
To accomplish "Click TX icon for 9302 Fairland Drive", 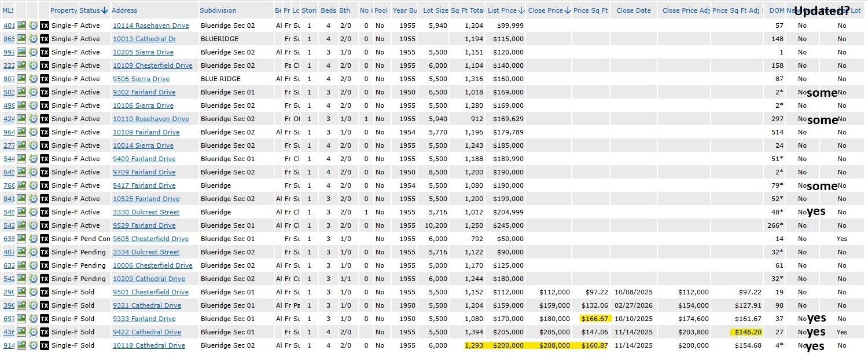I will click(44, 92).
